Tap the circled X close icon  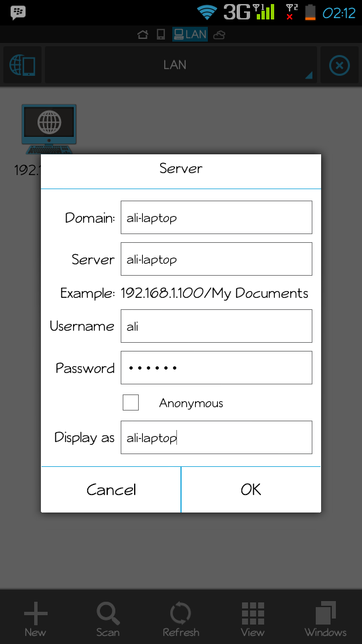(339, 65)
